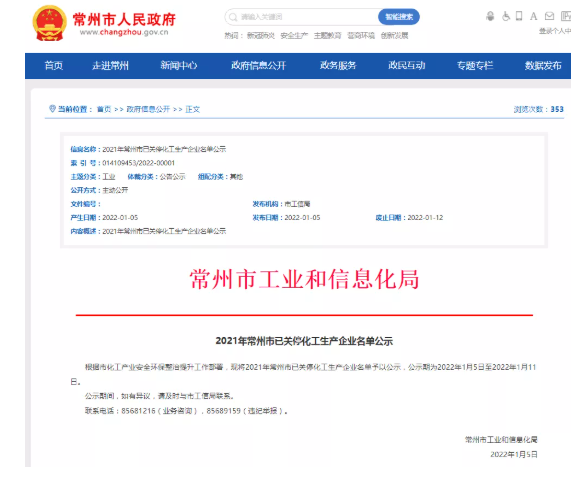Open the wheelchair accessibility icon

(506, 16)
